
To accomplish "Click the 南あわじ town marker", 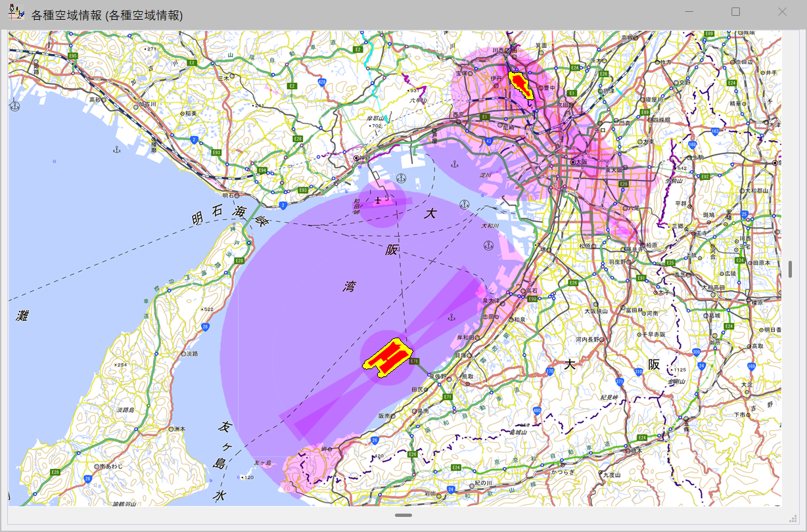I will (97, 466).
